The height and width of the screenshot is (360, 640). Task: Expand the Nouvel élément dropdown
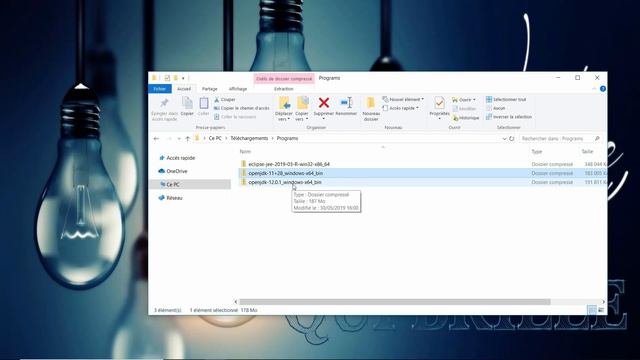(x=423, y=99)
